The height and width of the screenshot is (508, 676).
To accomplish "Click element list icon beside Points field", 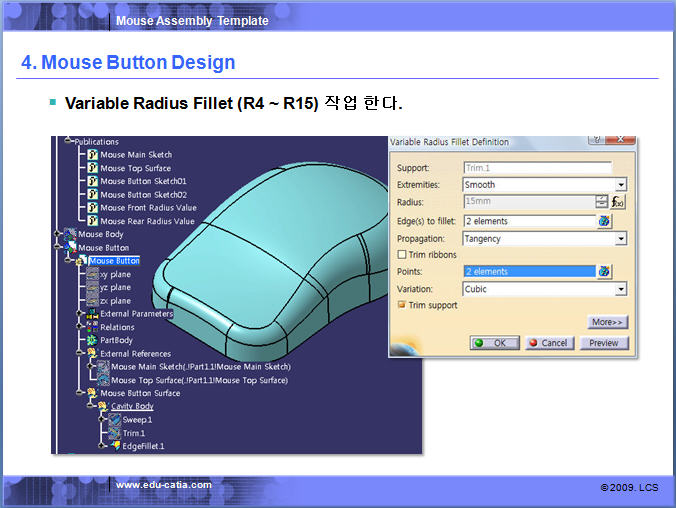I will (604, 271).
